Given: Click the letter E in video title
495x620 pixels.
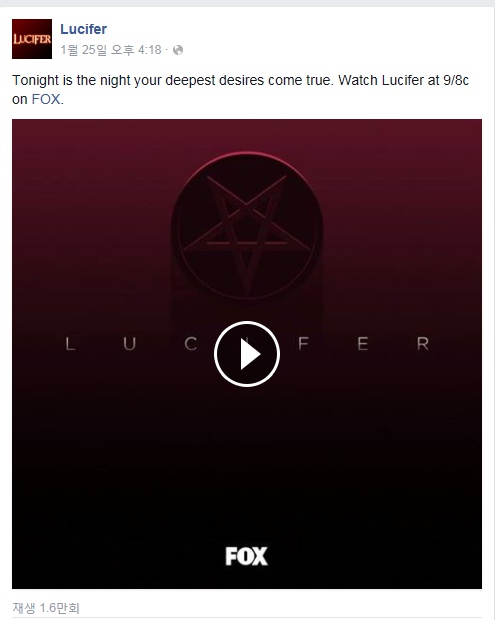Looking at the screenshot, I should (x=363, y=344).
